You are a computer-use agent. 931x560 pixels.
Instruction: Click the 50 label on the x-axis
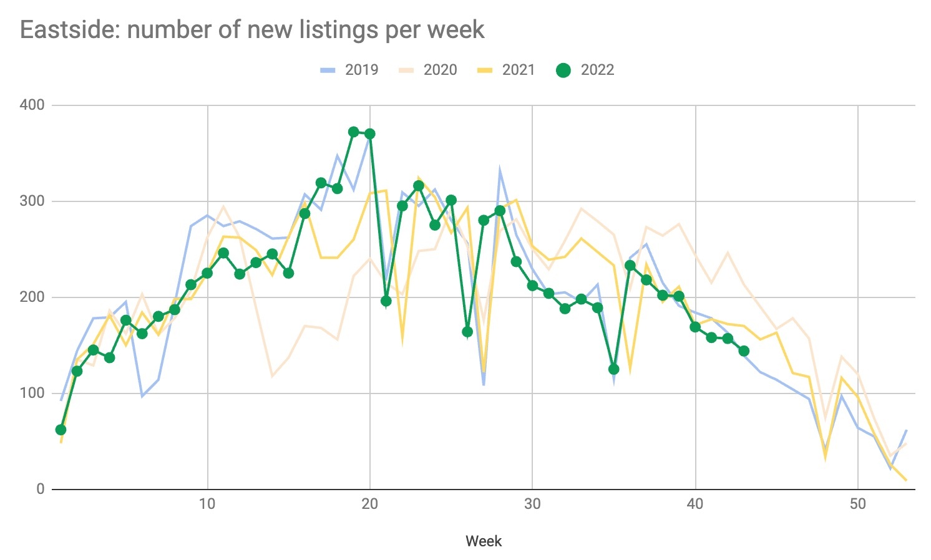pyautogui.click(x=858, y=504)
